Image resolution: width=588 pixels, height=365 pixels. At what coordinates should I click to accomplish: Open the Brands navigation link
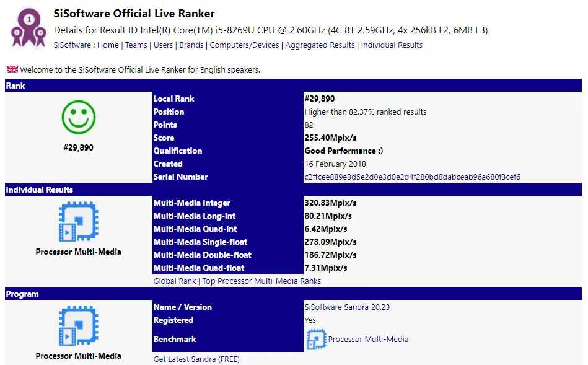pyautogui.click(x=191, y=45)
